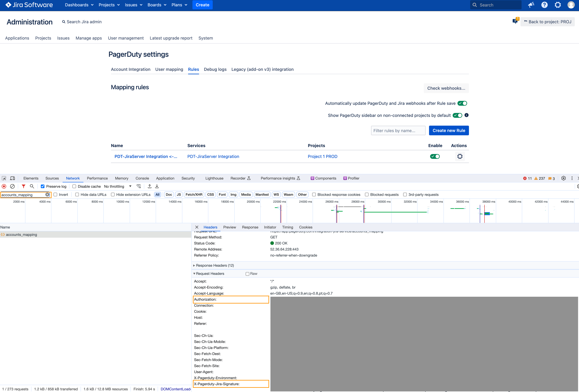Open the Jira help question mark icon
Screen dimensions: 579x392
tap(544, 5)
